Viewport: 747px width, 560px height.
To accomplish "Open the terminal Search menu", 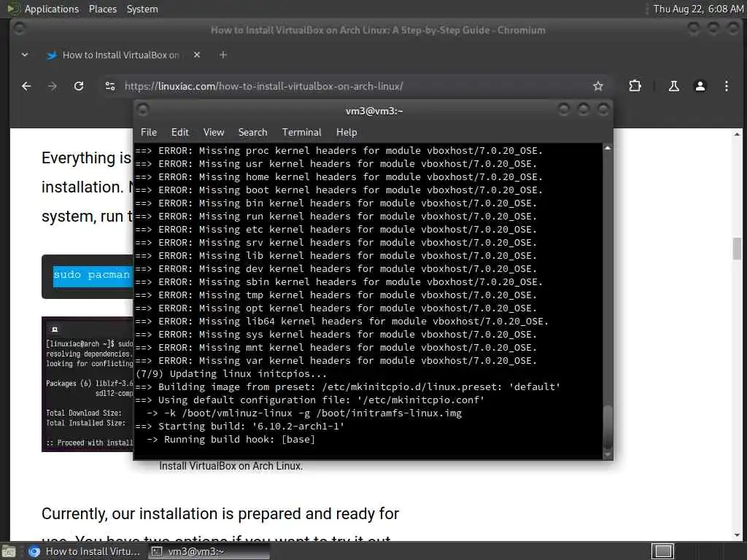I will click(x=252, y=133).
